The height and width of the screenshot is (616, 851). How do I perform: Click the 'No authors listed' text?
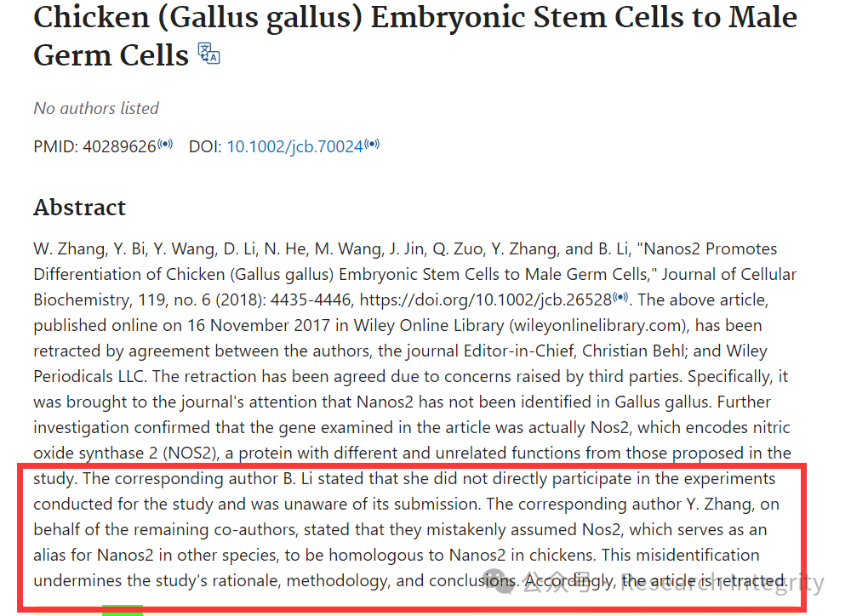pyautogui.click(x=96, y=109)
